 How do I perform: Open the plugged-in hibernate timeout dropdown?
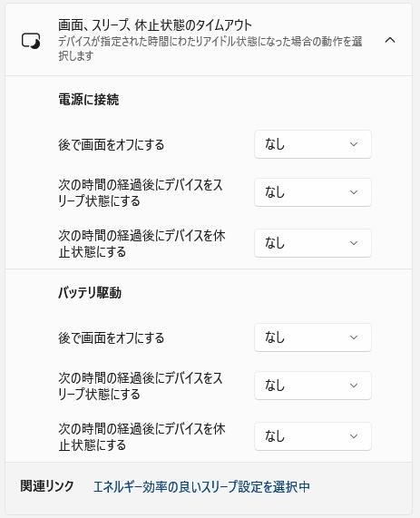click(313, 243)
